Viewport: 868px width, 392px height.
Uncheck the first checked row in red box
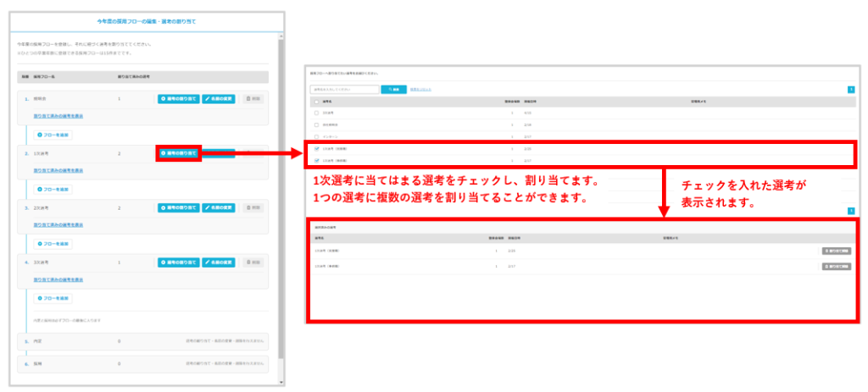point(316,148)
